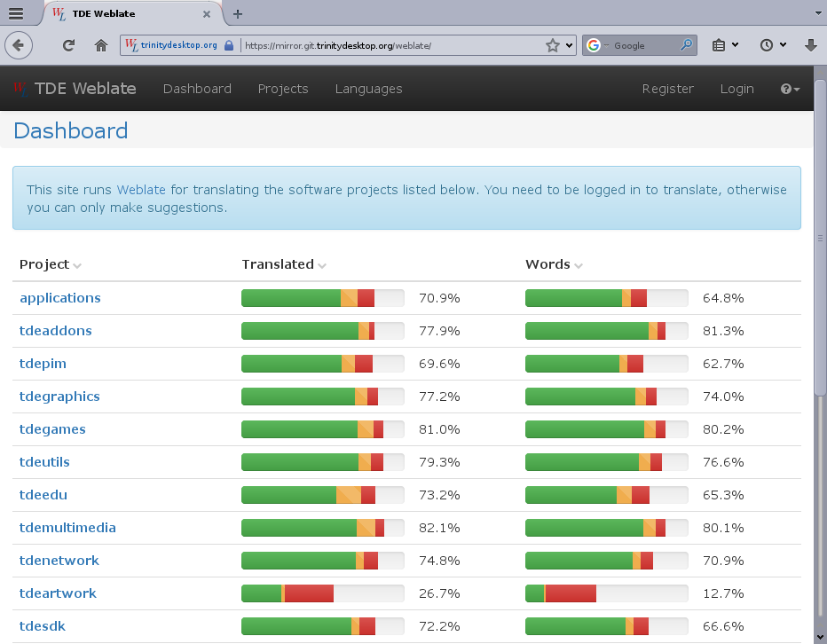Open the browser home page
Image resolution: width=827 pixels, height=644 pixels.
pyautogui.click(x=101, y=45)
